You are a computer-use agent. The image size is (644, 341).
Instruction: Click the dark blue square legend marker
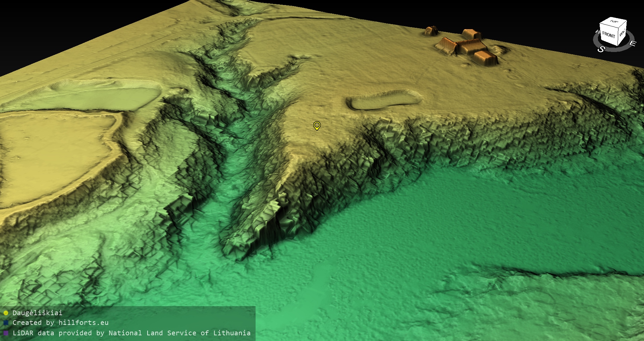pyautogui.click(x=6, y=323)
